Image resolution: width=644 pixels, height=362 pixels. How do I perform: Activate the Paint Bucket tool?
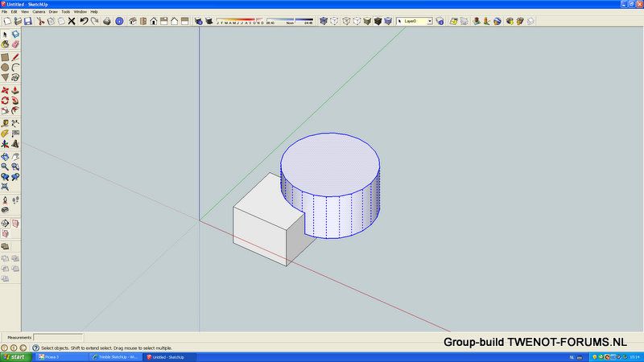5,44
